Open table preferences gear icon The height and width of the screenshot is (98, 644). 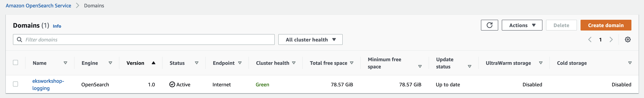[x=627, y=40]
